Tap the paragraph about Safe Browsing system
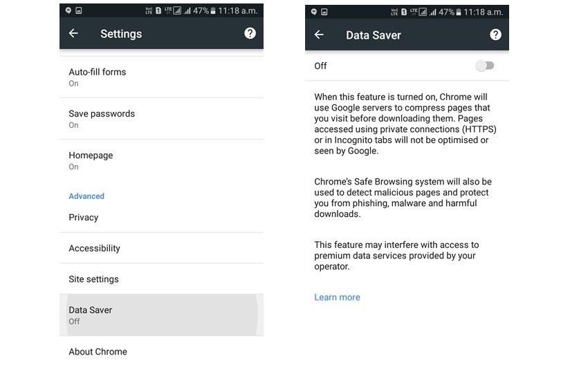Image resolution: width=588 pixels, height=380 pixels. coord(403,198)
